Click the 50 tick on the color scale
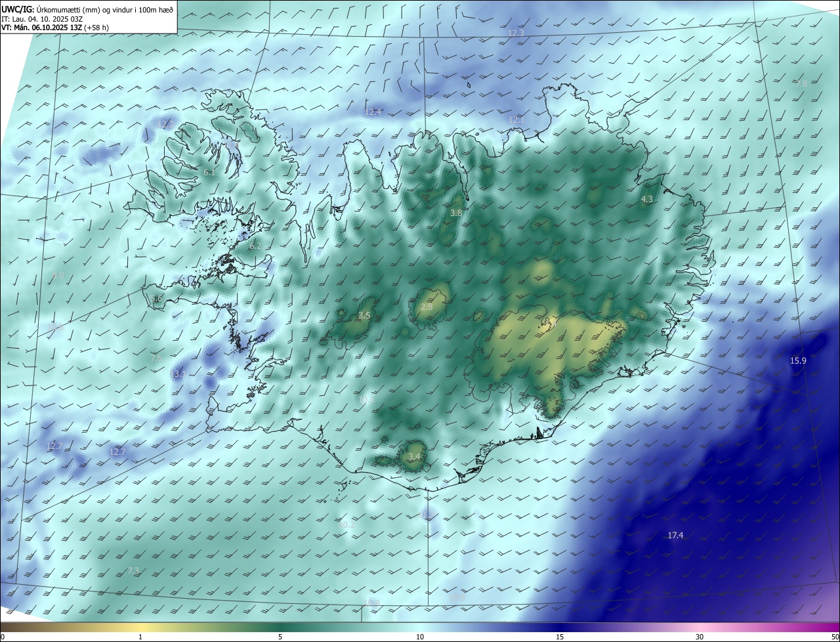This screenshot has height=642, width=840. click(835, 637)
